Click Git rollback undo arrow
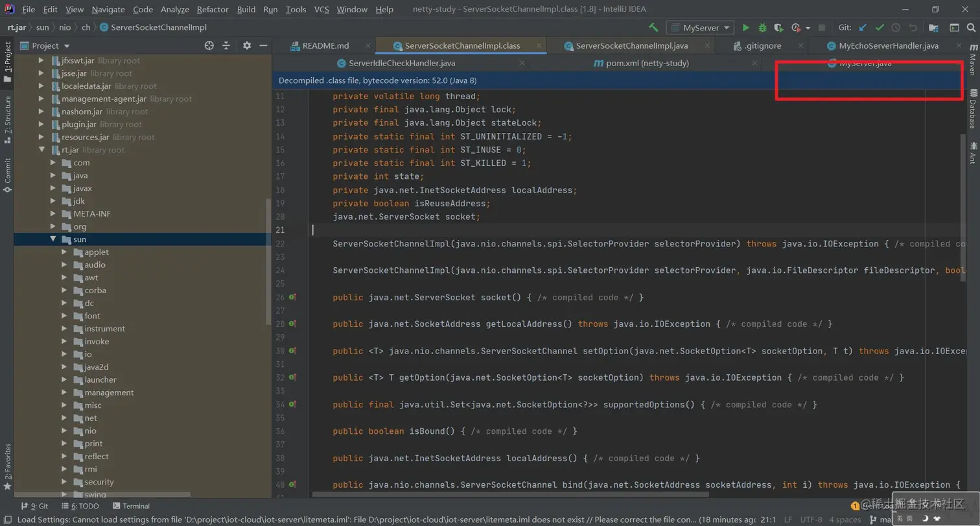 click(x=913, y=28)
